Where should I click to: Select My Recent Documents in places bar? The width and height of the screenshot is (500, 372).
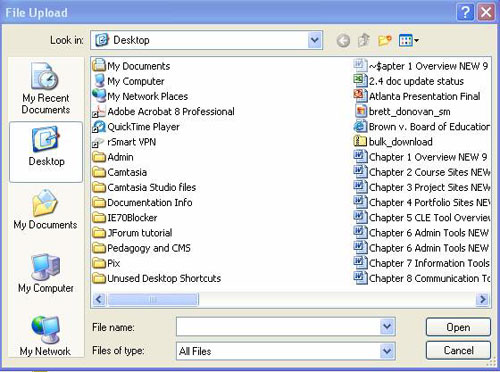pyautogui.click(x=46, y=89)
